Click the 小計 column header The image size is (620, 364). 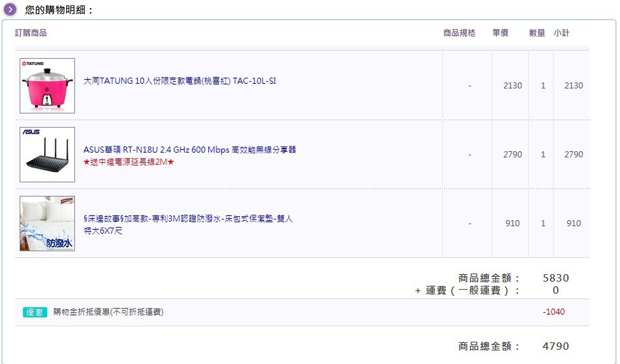(561, 33)
